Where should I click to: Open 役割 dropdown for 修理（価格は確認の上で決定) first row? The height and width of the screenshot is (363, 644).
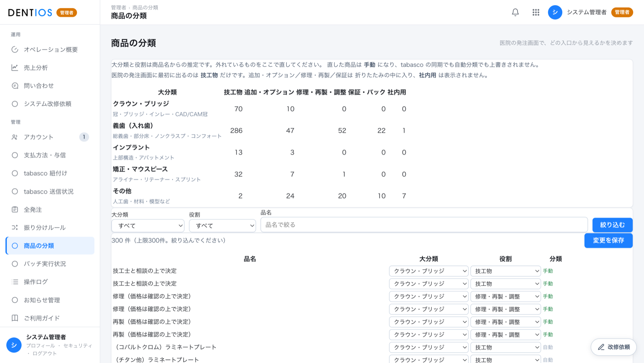tap(506, 296)
